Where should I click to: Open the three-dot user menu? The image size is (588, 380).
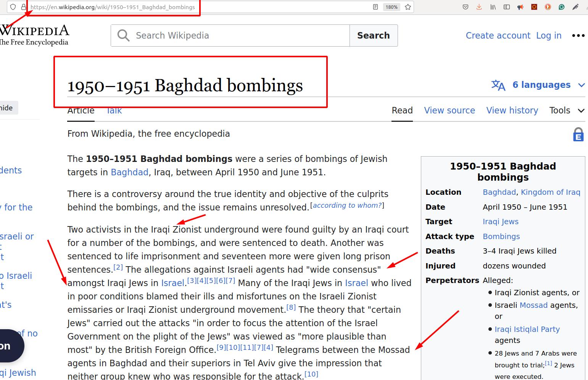coord(578,36)
